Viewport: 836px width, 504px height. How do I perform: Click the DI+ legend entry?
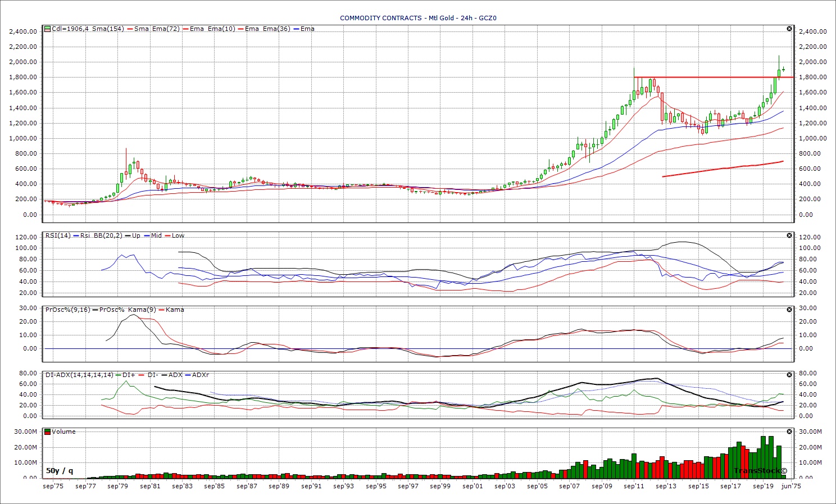(x=129, y=375)
